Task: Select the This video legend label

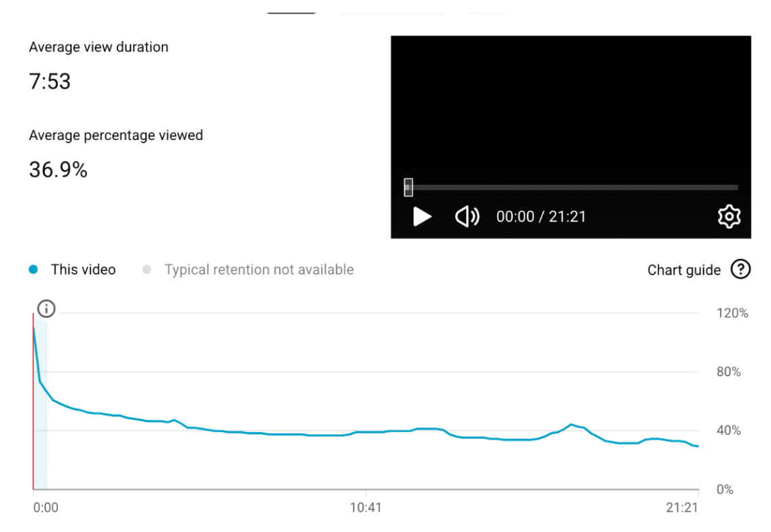Action: (x=83, y=270)
